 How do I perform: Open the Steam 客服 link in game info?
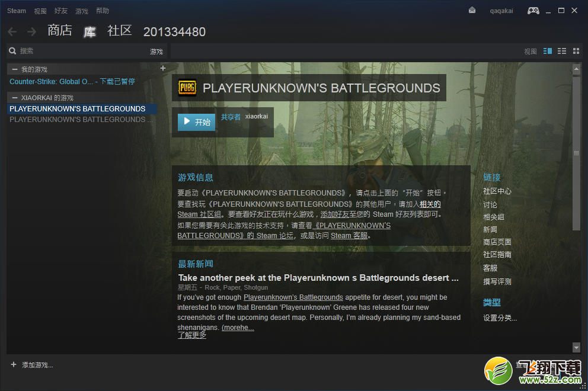pos(349,235)
